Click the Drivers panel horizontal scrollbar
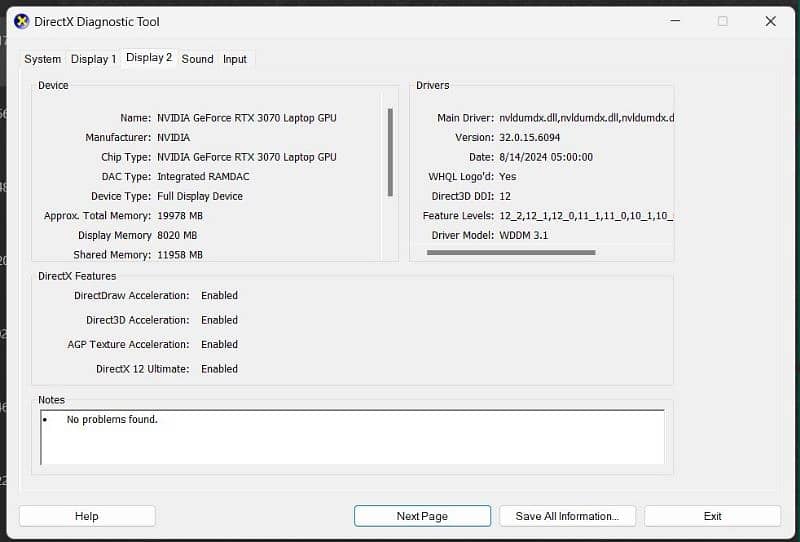The height and width of the screenshot is (542, 800). [x=510, y=253]
